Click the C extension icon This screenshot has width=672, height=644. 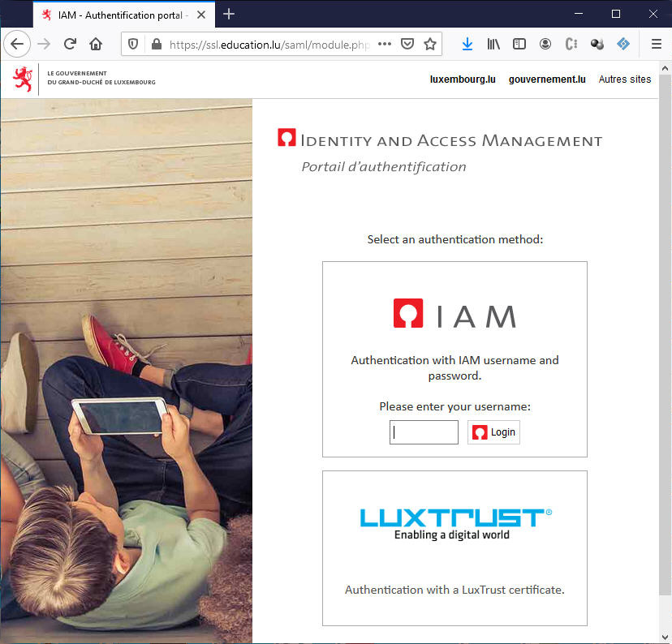(x=571, y=44)
